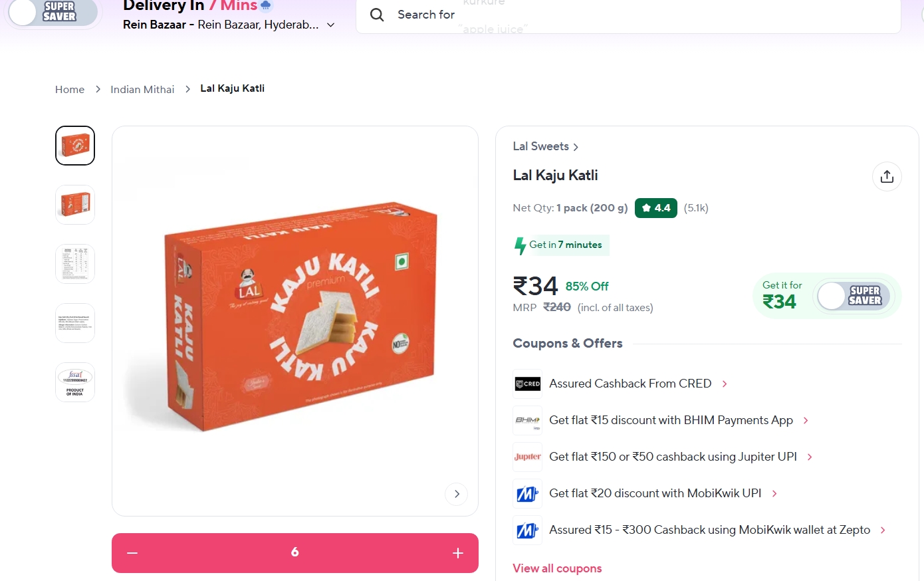
Task: Click the Jupiter UPI logo icon
Action: (x=527, y=457)
